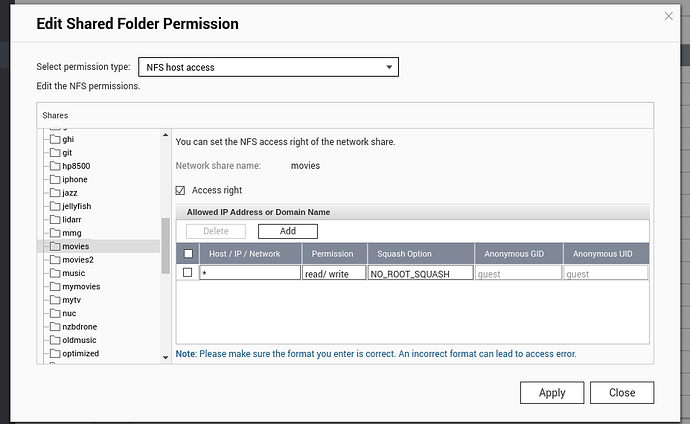Check the wildcard host row checkbox
The height and width of the screenshot is (424, 690).
coord(187,272)
